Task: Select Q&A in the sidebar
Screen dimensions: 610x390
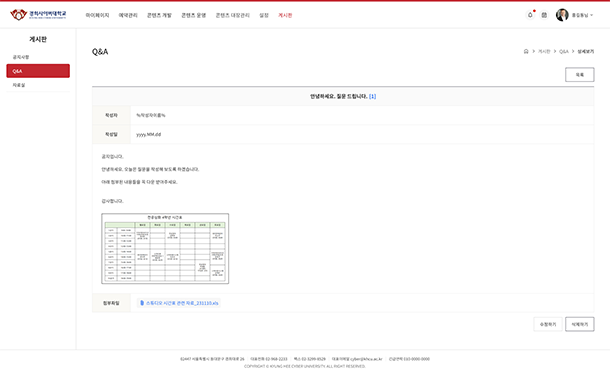Action: coord(38,71)
